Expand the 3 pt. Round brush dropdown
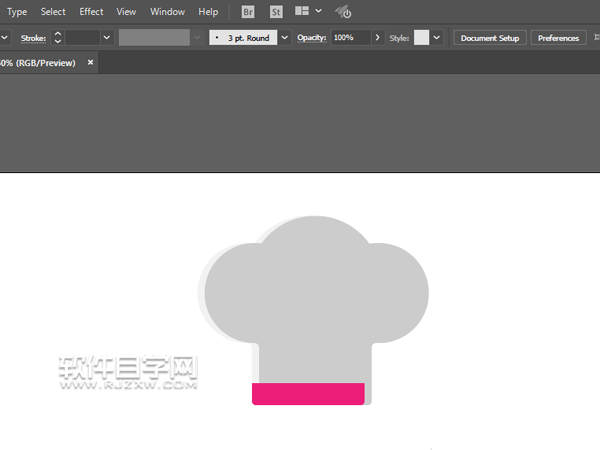 point(285,38)
